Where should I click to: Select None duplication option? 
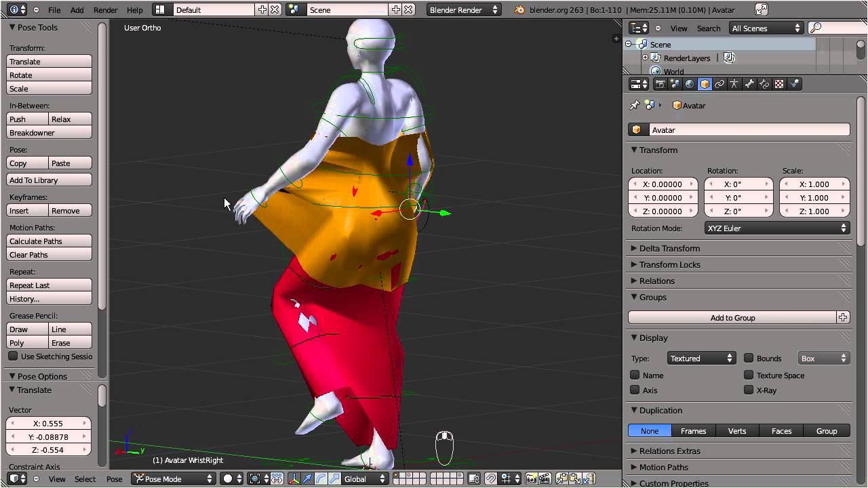pyautogui.click(x=650, y=431)
